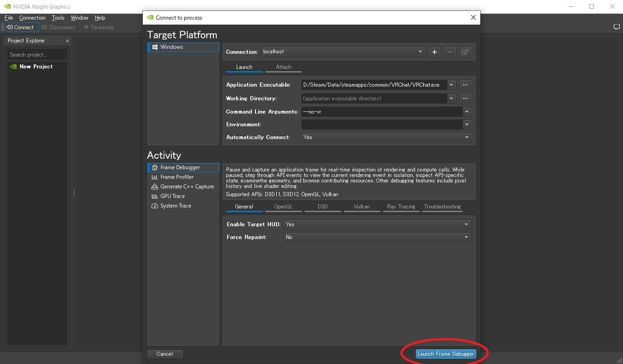Close the Project Explorer panel
This screenshot has height=364, width=623.
(x=67, y=41)
